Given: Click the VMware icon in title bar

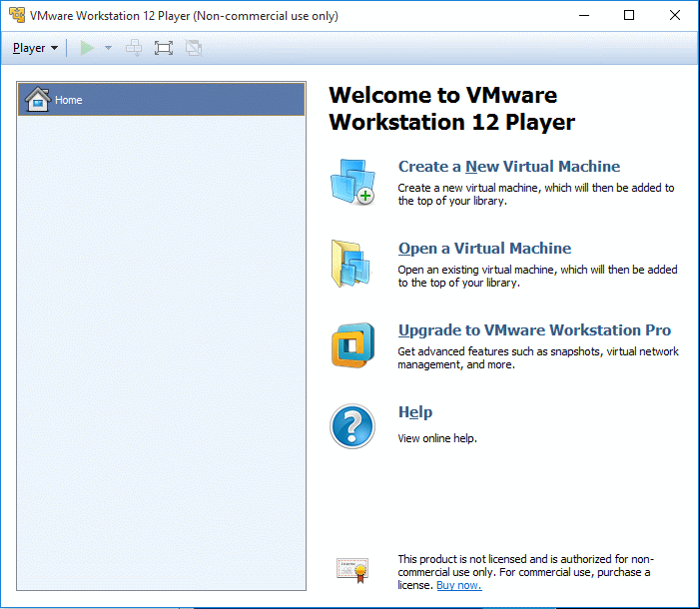Looking at the screenshot, I should pos(16,15).
